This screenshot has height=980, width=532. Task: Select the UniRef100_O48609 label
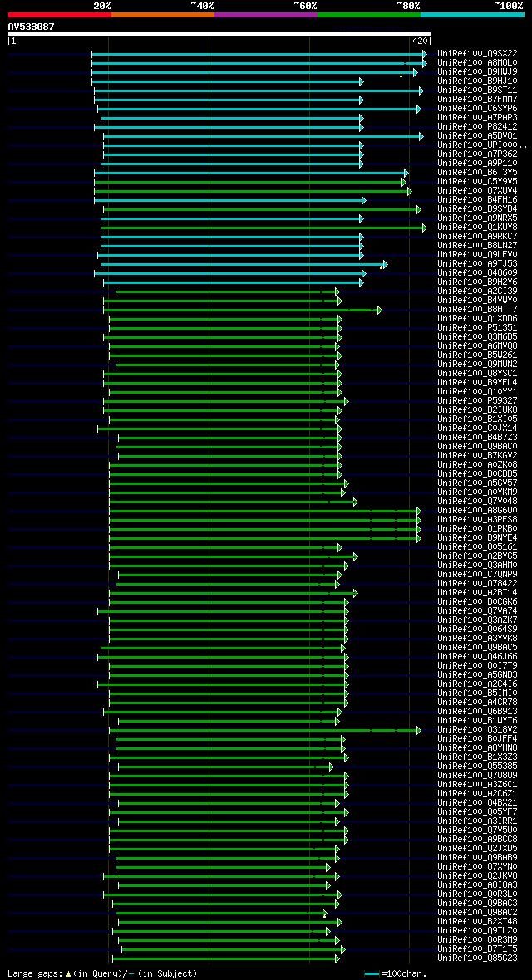click(x=477, y=273)
